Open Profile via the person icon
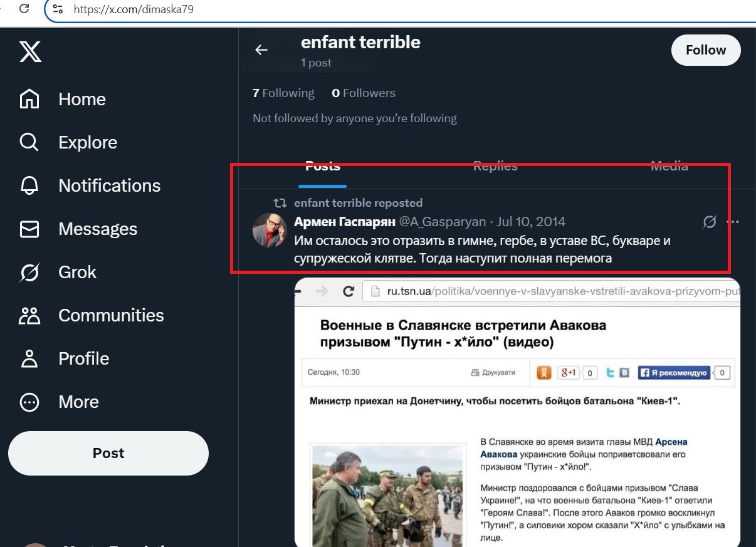Image resolution: width=756 pixels, height=547 pixels. [29, 358]
